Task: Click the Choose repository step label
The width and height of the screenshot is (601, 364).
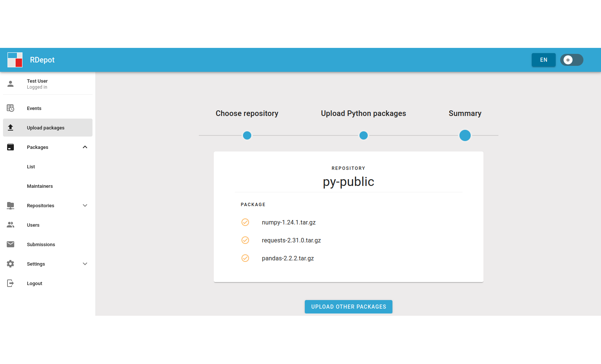Action: click(247, 113)
